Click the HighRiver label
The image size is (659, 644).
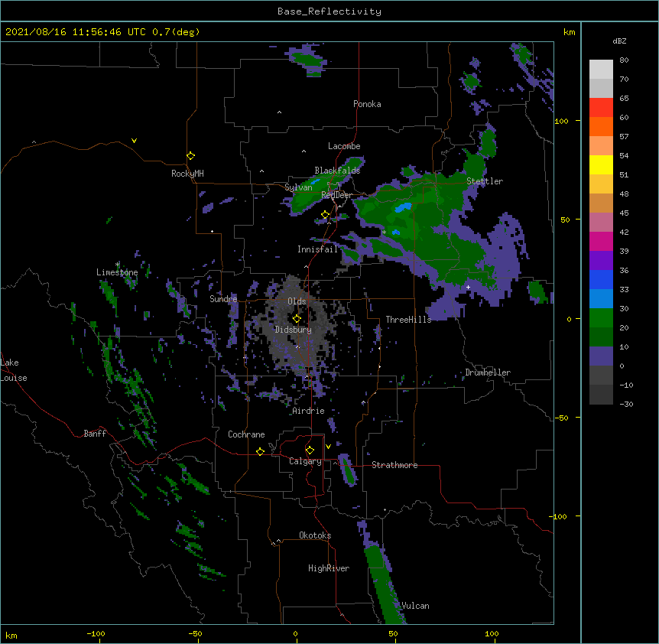(x=329, y=568)
